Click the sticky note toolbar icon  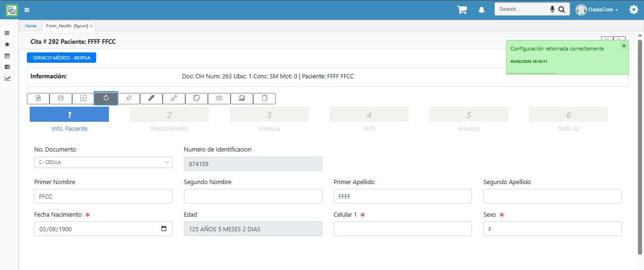pos(197,98)
